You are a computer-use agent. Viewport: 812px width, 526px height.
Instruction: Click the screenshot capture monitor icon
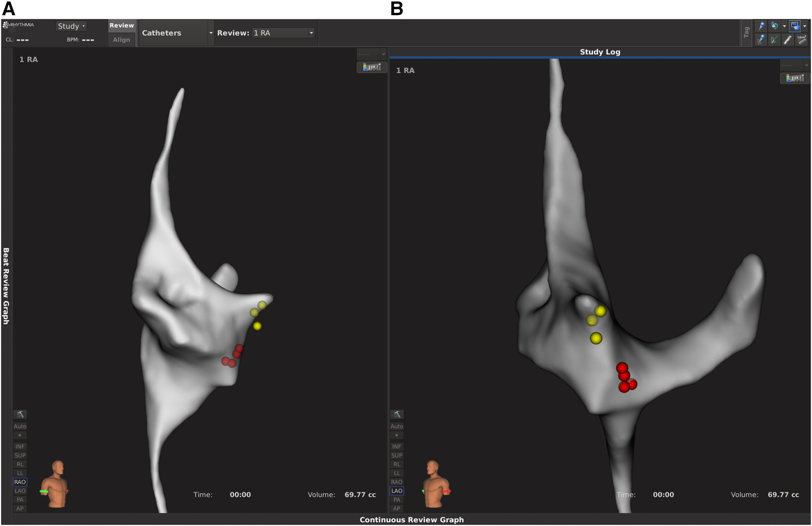[795, 26]
